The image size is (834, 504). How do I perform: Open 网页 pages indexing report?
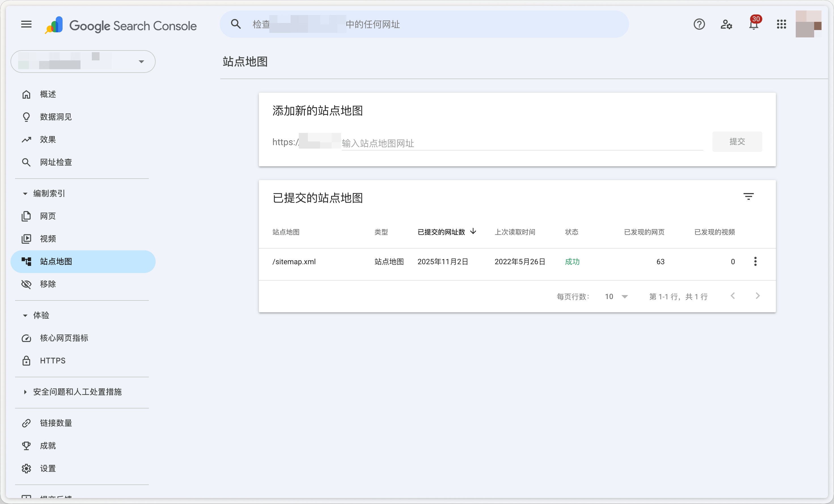coord(83,216)
